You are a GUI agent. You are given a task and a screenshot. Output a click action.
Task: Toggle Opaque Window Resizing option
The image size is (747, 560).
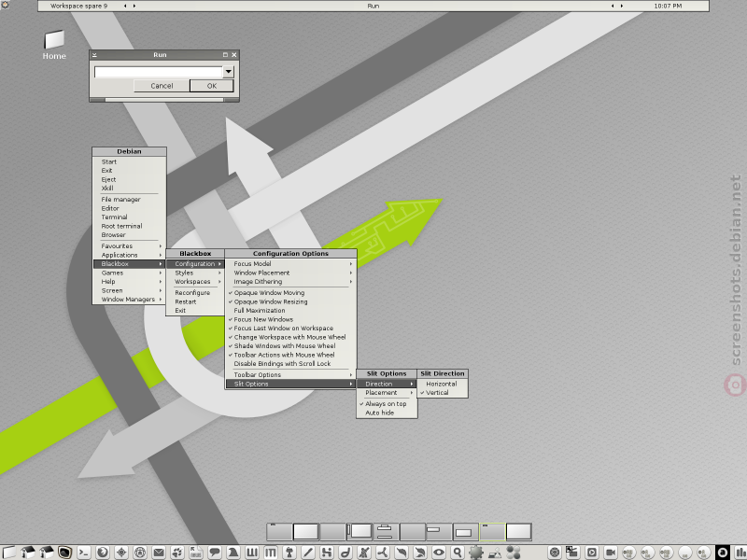tap(290, 301)
